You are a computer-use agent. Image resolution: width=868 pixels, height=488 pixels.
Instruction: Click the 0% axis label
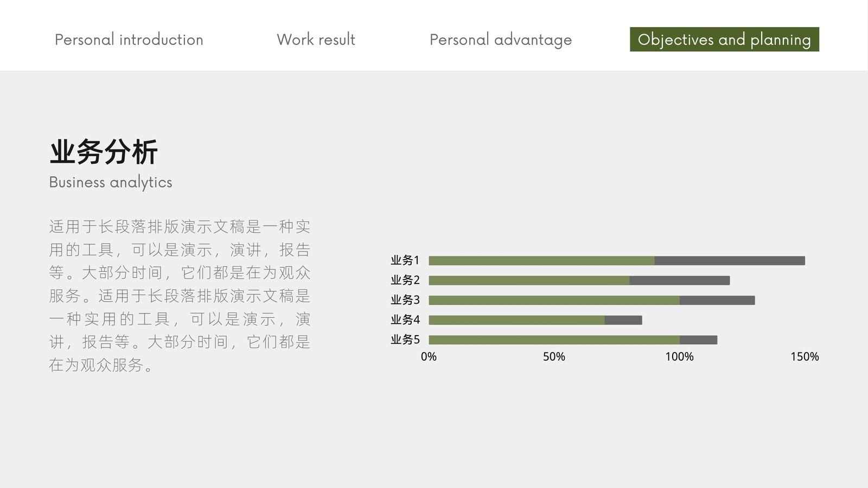click(x=429, y=357)
